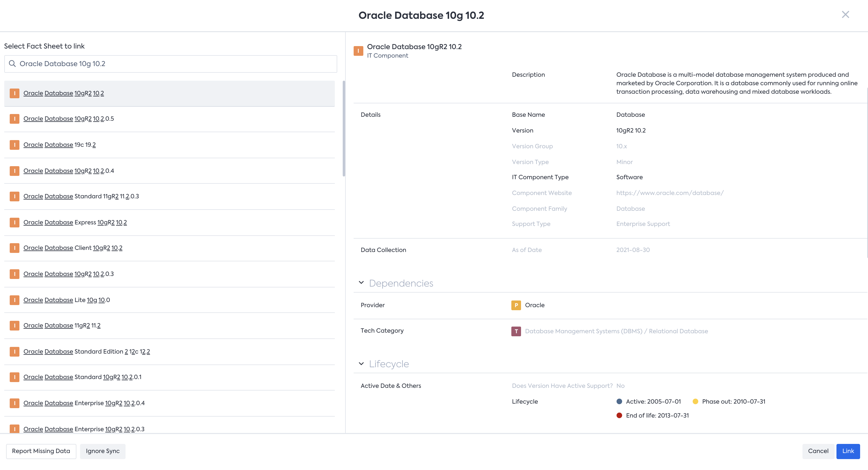Click icon beside Oracle Database Enterprise 10gR2 10.2.0.4
The image size is (868, 470).
(15, 403)
